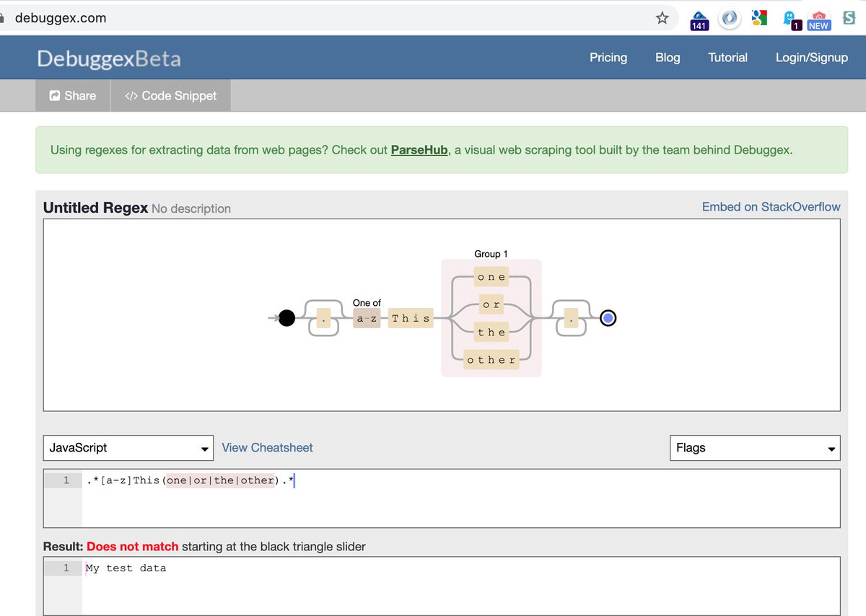This screenshot has width=866, height=616.
Task: Open Login/Signup
Action: (x=812, y=57)
